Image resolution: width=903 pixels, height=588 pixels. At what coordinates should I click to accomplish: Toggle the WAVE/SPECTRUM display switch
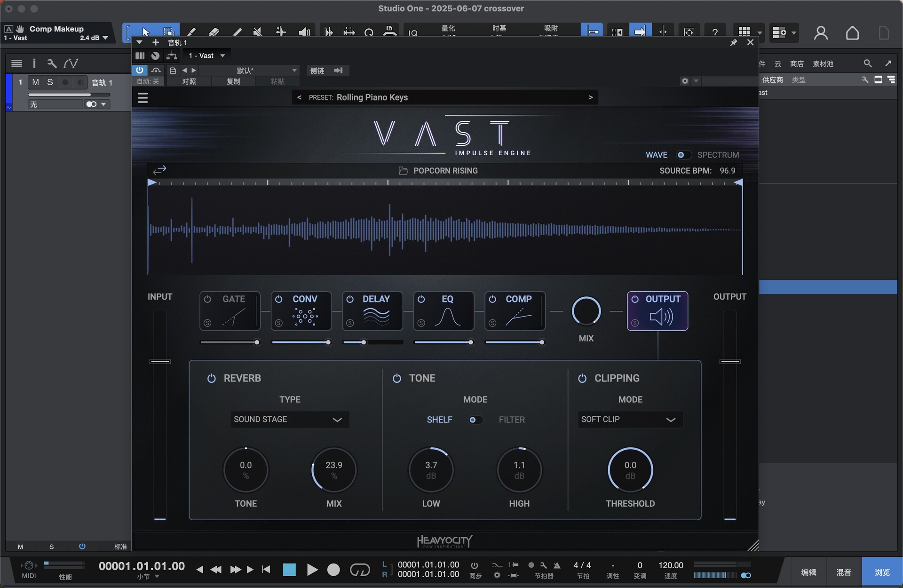tap(683, 155)
